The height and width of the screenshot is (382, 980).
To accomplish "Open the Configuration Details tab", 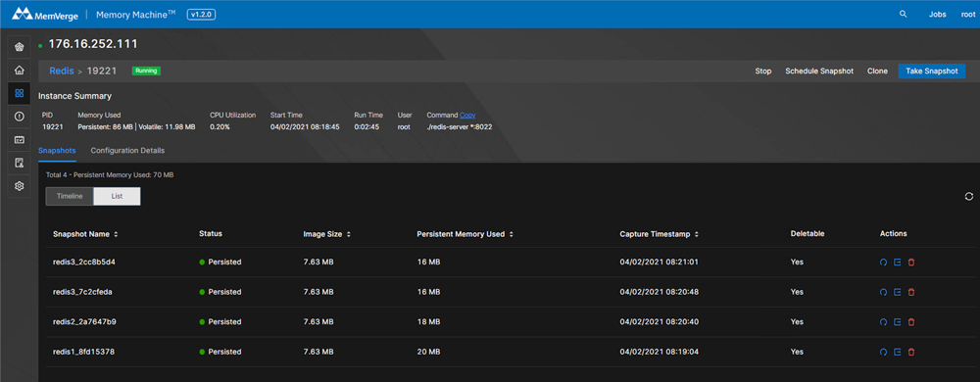I will click(x=127, y=151).
